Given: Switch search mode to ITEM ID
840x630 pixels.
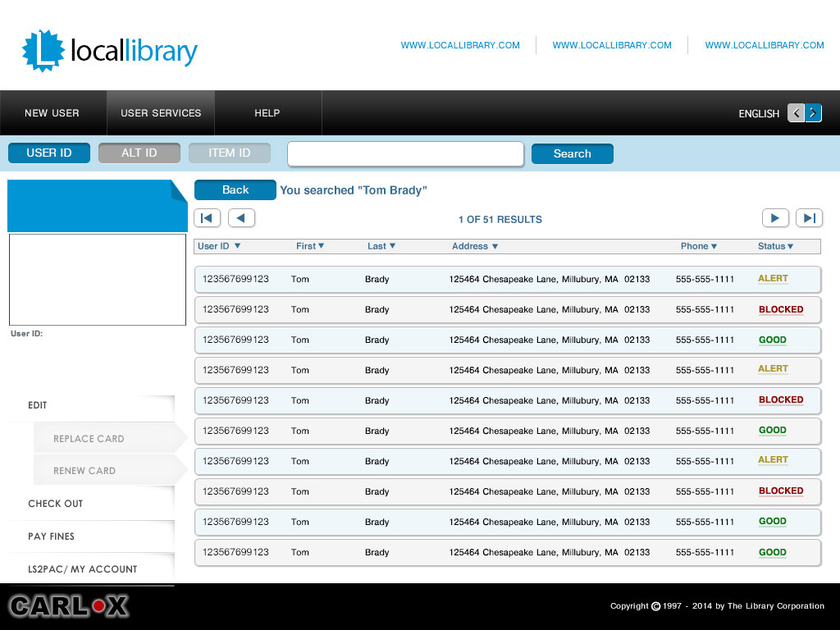Looking at the screenshot, I should click(230, 153).
